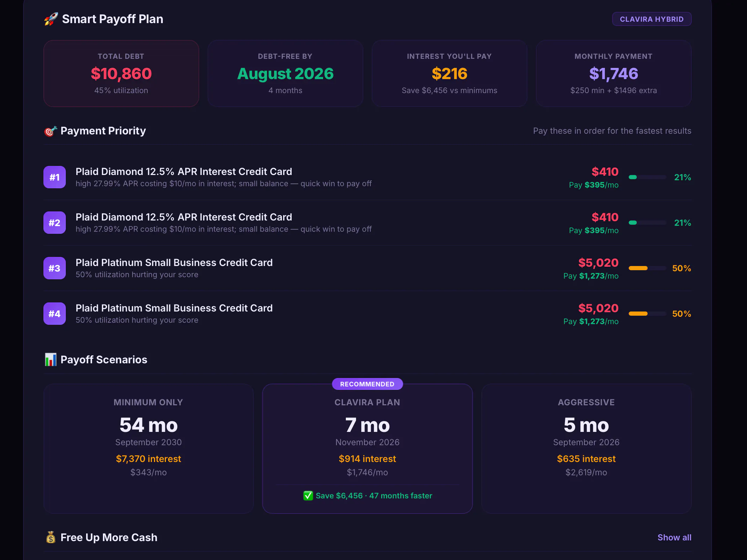
Task: Click the rocket icon beside Smart Payoff Plan
Action: pyautogui.click(x=51, y=19)
